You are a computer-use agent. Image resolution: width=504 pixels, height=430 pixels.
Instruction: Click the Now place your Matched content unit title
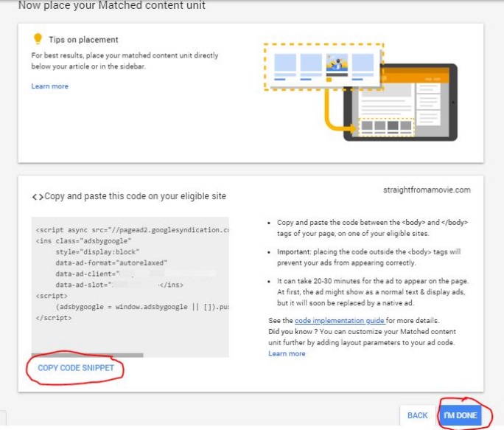pos(112,5)
